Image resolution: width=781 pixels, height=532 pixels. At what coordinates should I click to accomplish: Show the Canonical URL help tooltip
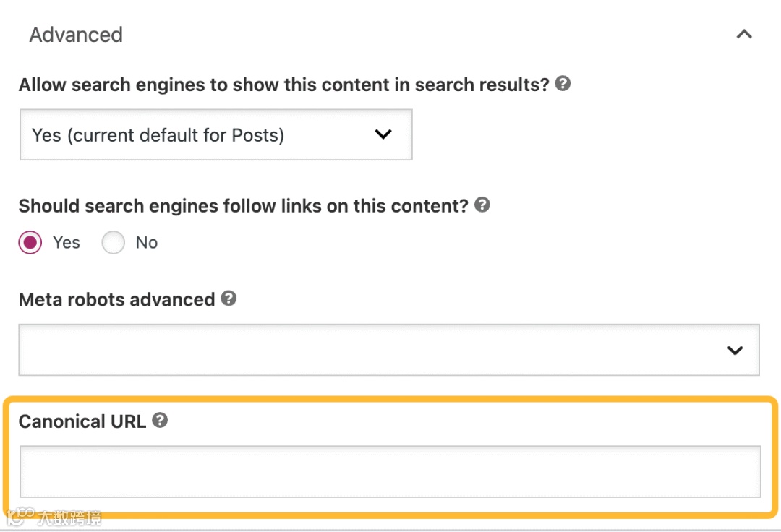[160, 421]
